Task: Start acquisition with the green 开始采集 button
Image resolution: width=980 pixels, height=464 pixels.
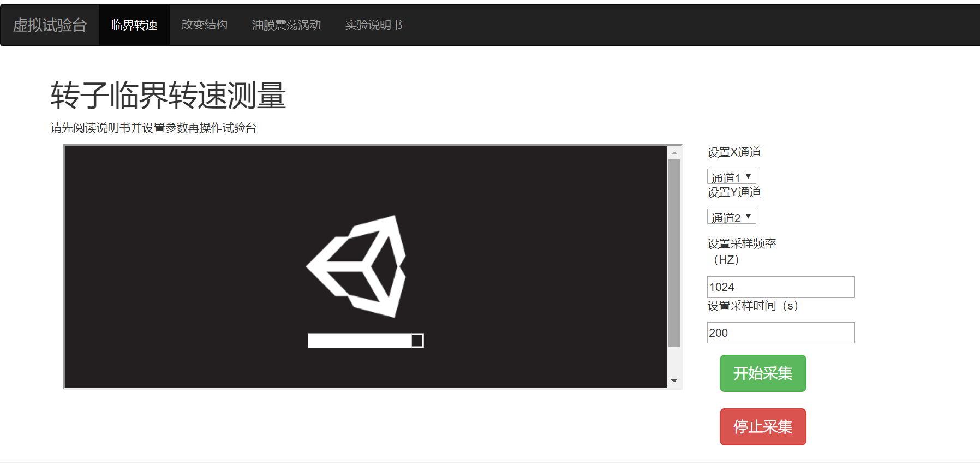Action: point(763,373)
